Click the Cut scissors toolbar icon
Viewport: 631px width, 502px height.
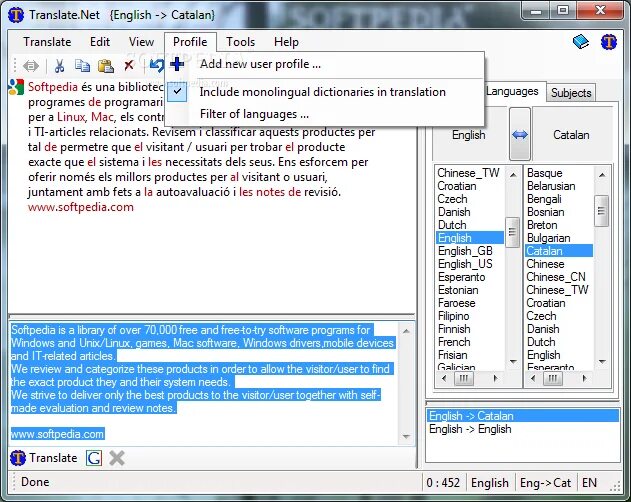pyautogui.click(x=60, y=65)
